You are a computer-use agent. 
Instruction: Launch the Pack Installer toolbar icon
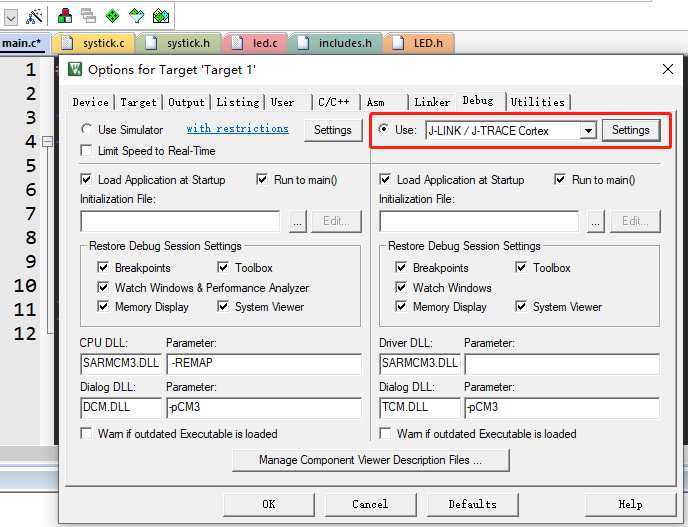[160, 16]
